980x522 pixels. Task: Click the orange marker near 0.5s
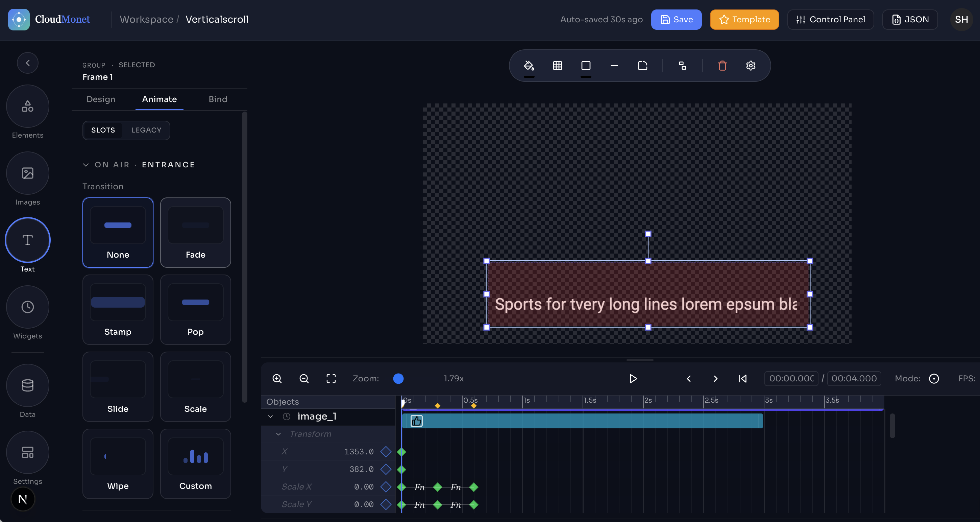tap(474, 406)
